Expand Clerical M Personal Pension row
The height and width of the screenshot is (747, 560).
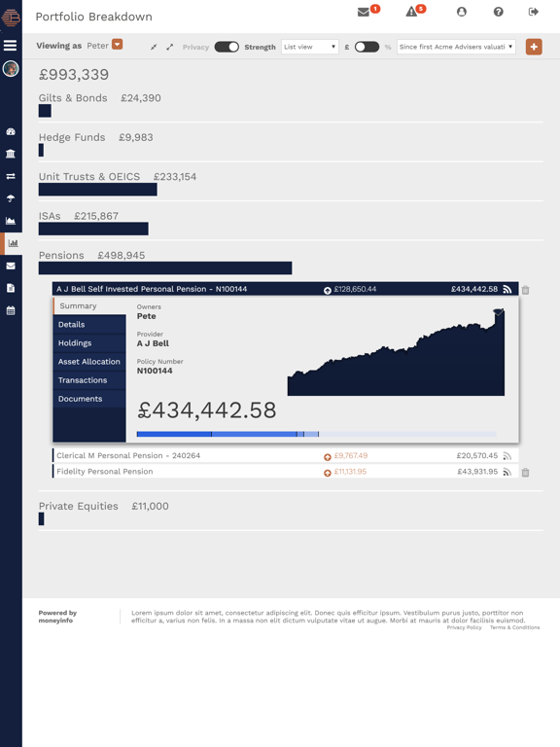point(285,455)
